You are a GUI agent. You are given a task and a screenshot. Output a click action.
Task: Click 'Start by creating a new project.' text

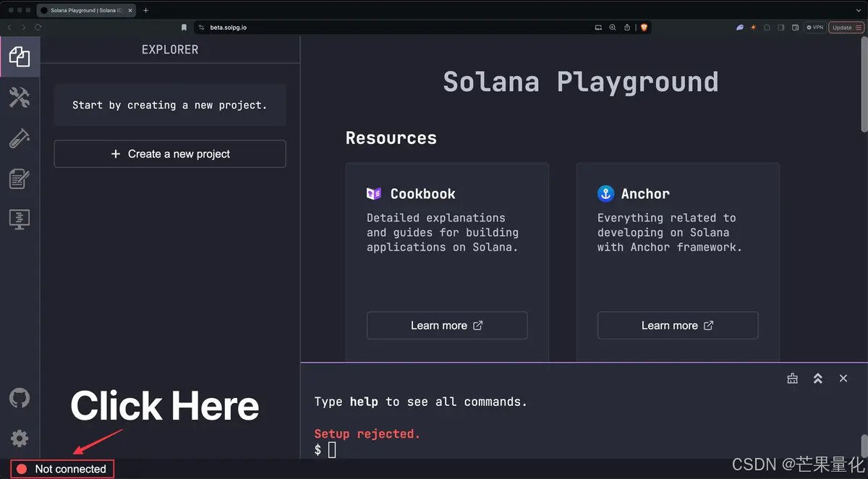170,105
